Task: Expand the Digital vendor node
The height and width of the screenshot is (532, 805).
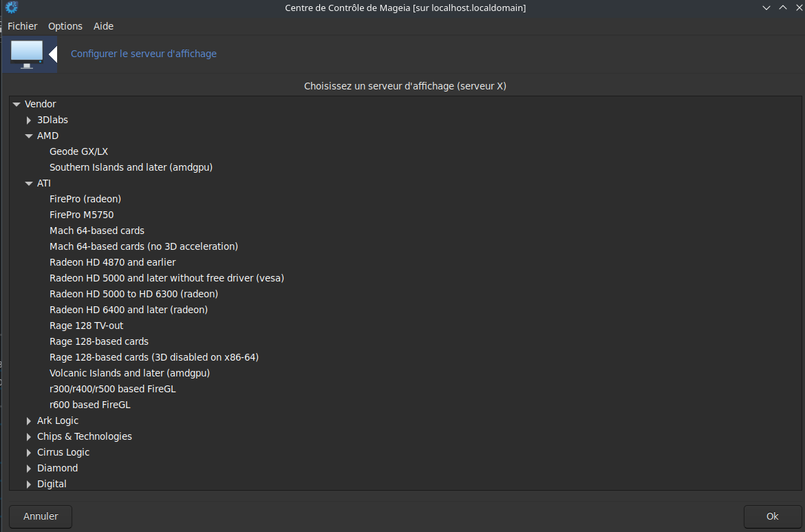Action: click(x=29, y=485)
